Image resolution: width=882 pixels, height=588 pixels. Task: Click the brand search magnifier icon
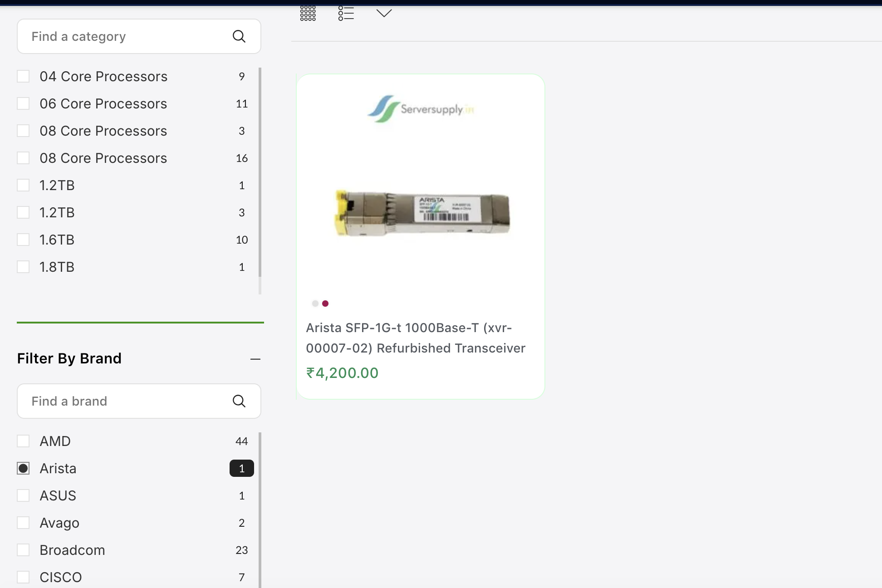pos(239,401)
